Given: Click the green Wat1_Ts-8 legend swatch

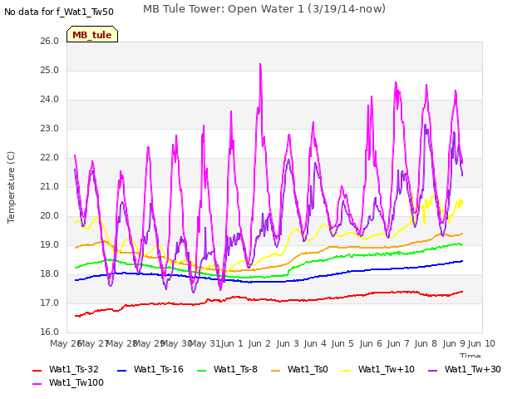Looking at the screenshot, I should tap(202, 371).
